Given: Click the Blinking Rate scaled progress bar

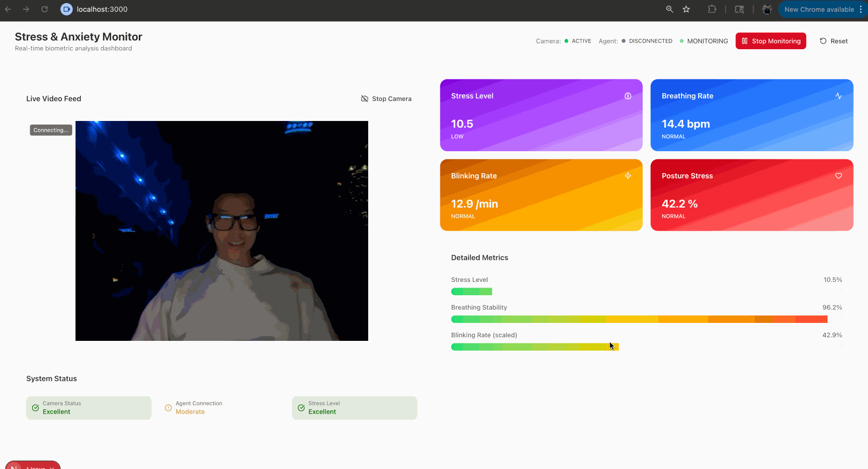Looking at the screenshot, I should 535,347.
